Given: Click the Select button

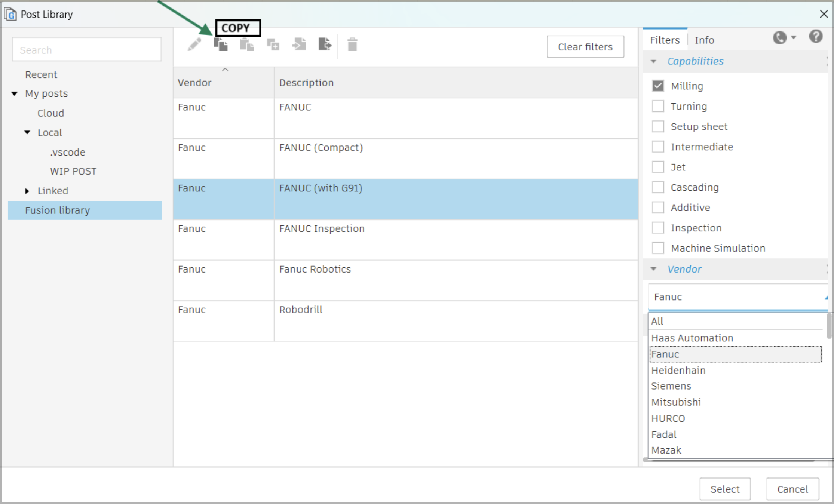Looking at the screenshot, I should click(x=725, y=489).
